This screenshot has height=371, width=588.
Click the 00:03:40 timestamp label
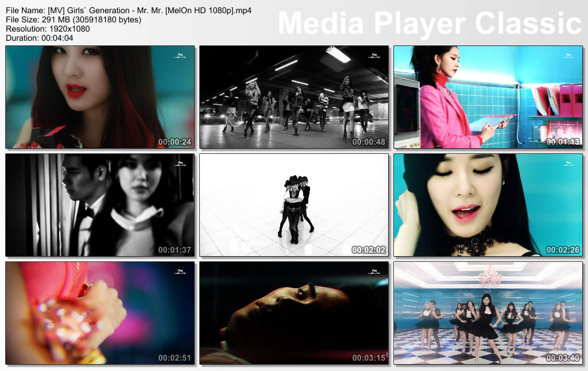563,358
